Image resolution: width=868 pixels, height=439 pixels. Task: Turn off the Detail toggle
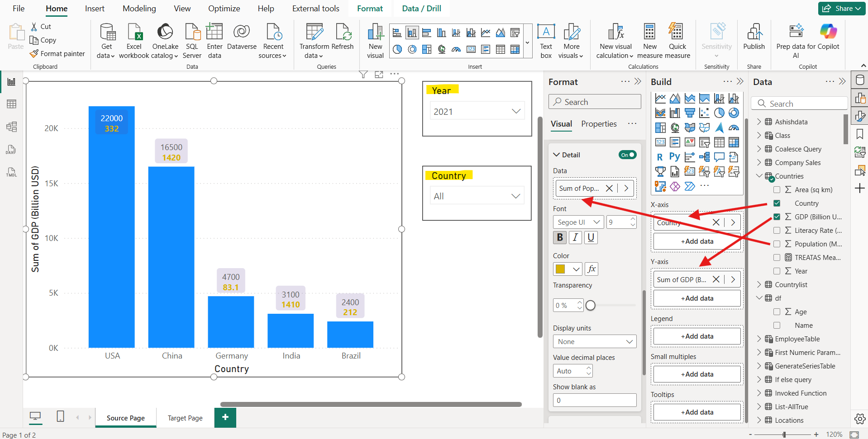pyautogui.click(x=627, y=155)
